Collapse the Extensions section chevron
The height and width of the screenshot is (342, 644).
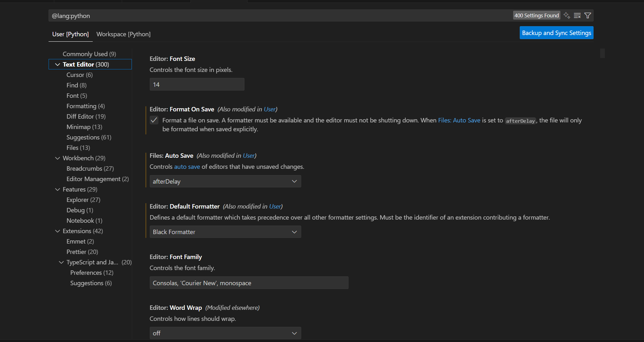pos(57,231)
